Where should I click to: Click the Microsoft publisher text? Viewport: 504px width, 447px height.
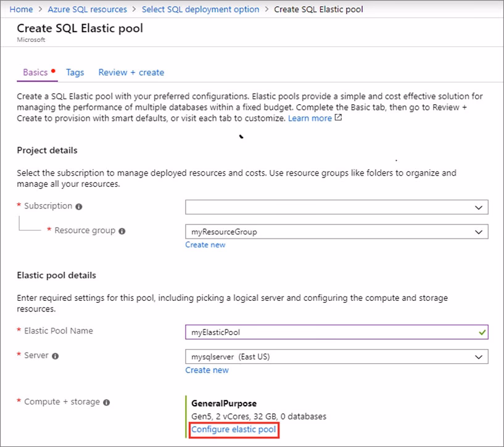[x=31, y=40]
